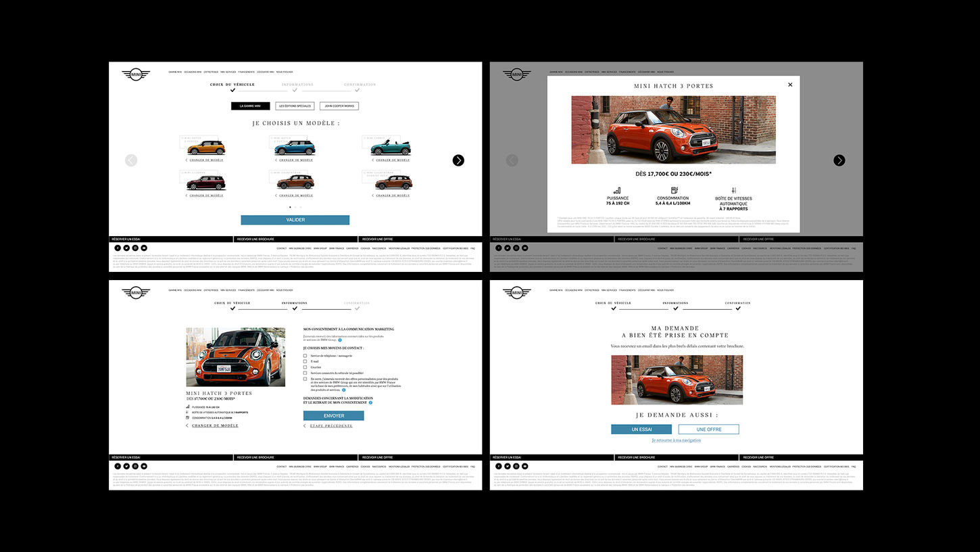Open the YouTube icon in the consent form screen footer
This screenshot has width=980, height=552.
click(144, 466)
